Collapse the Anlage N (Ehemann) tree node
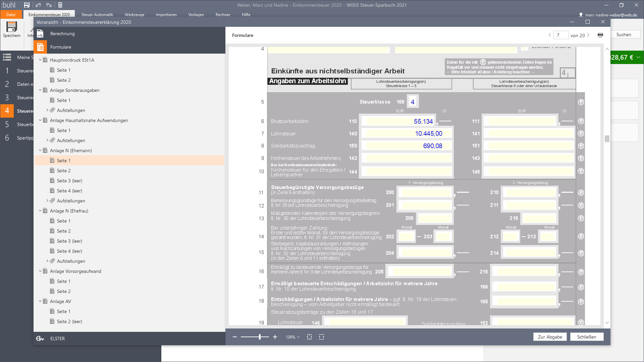 tap(40, 150)
